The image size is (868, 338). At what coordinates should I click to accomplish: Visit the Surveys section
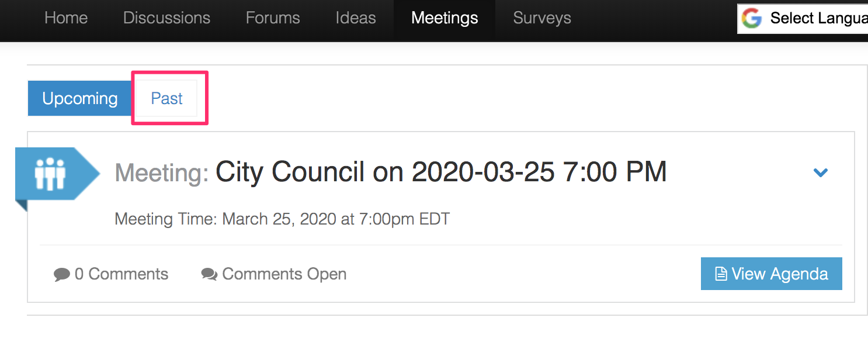[x=541, y=18]
